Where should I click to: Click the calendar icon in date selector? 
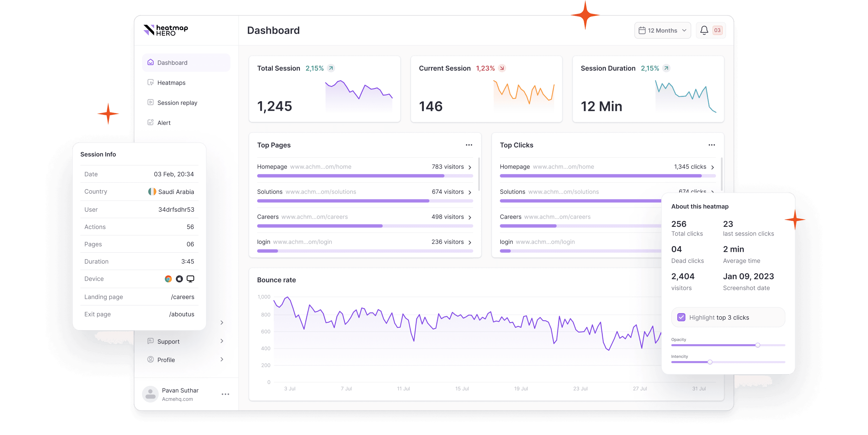(x=642, y=30)
